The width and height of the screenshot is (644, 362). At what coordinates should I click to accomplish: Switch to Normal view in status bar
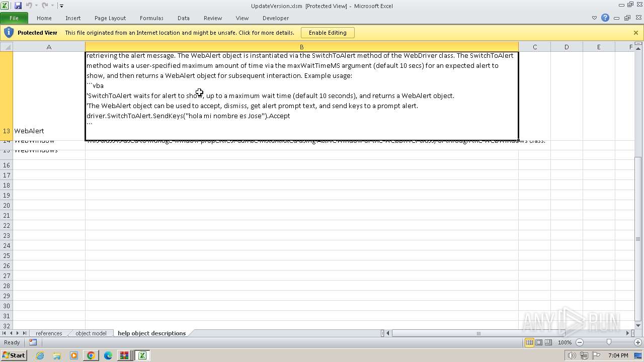tap(529, 342)
